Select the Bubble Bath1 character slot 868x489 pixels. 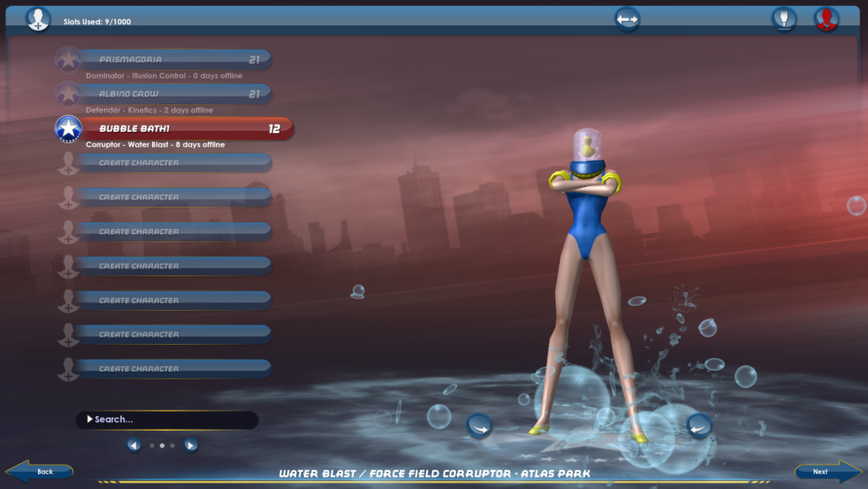coord(182,129)
